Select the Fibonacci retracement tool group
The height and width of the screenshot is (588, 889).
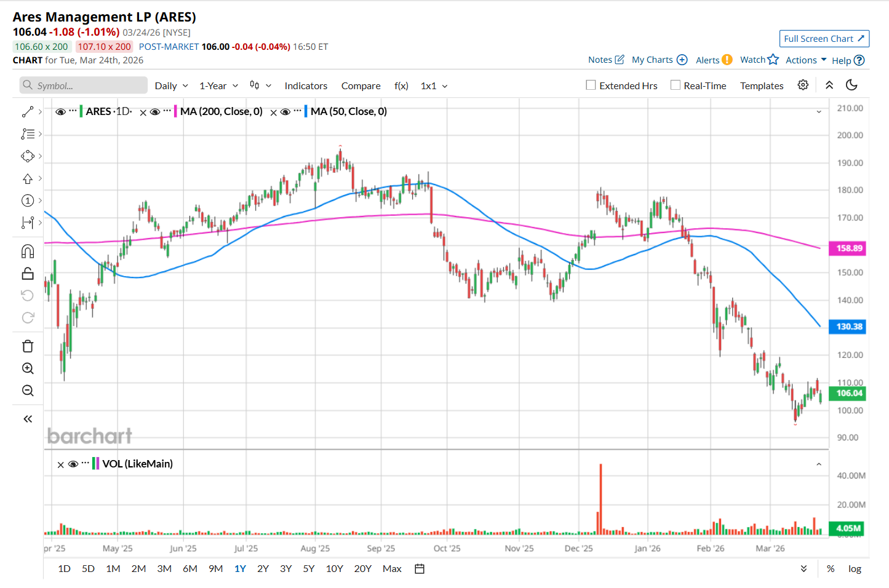click(x=28, y=134)
